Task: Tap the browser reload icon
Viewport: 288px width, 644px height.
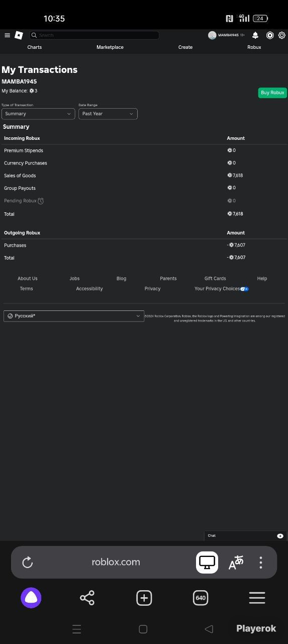Action: pos(28,562)
